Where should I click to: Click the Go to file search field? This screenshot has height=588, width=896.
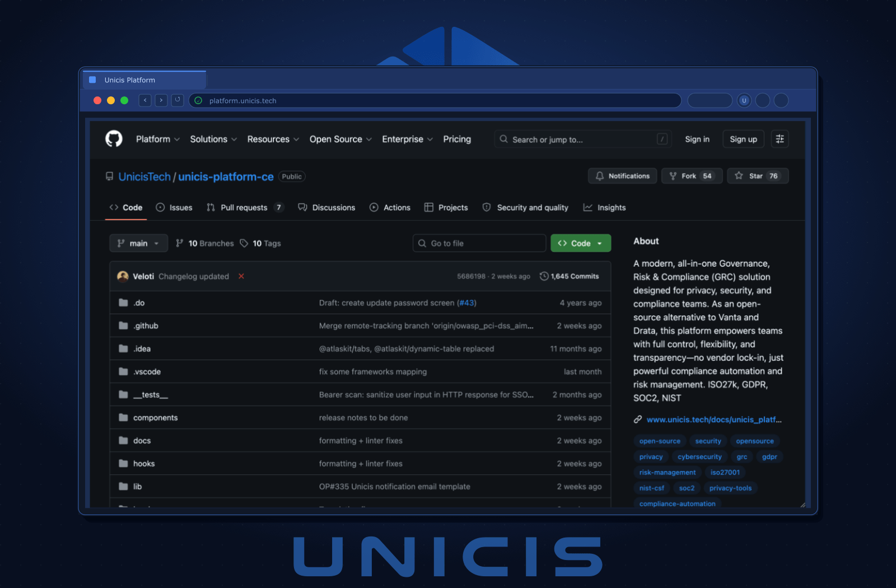pyautogui.click(x=479, y=243)
